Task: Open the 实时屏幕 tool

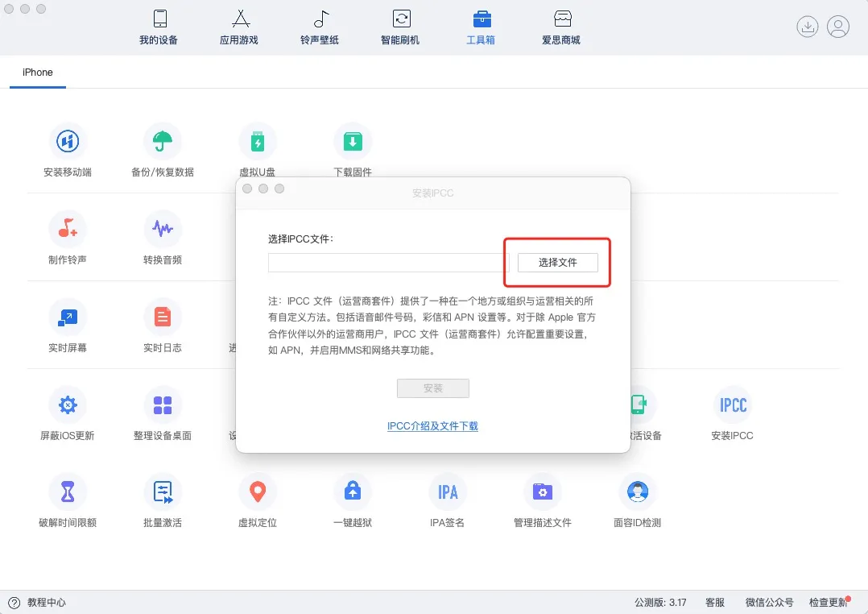Action: [x=68, y=317]
